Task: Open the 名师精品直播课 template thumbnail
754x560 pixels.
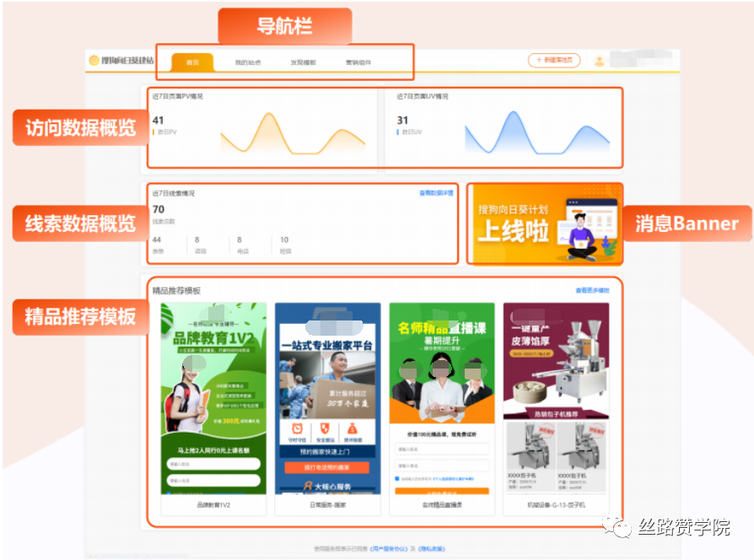Action: 442,398
